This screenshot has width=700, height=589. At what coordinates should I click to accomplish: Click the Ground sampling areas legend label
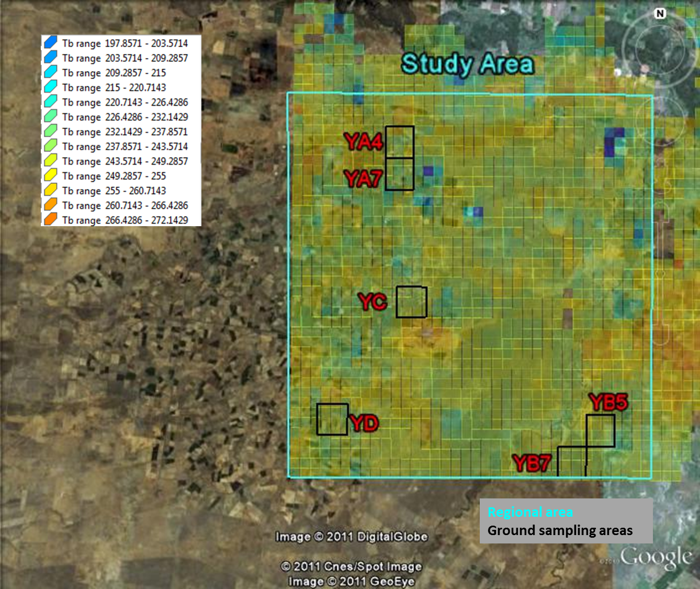click(560, 530)
